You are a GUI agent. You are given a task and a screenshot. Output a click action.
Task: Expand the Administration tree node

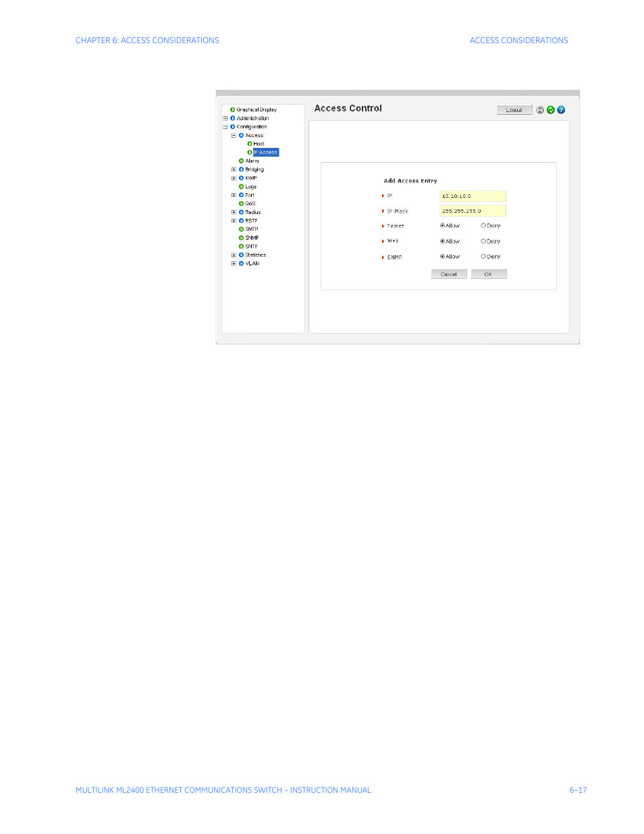(x=225, y=118)
